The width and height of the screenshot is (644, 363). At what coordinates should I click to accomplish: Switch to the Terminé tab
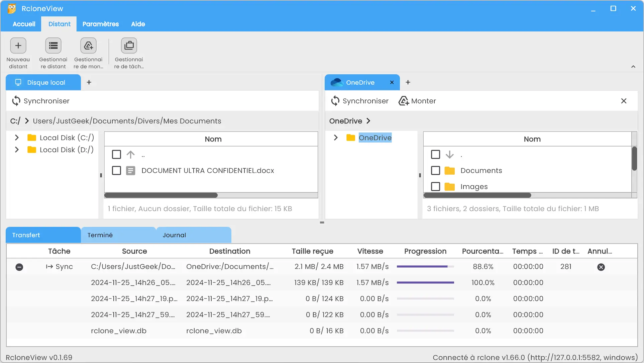coord(118,235)
